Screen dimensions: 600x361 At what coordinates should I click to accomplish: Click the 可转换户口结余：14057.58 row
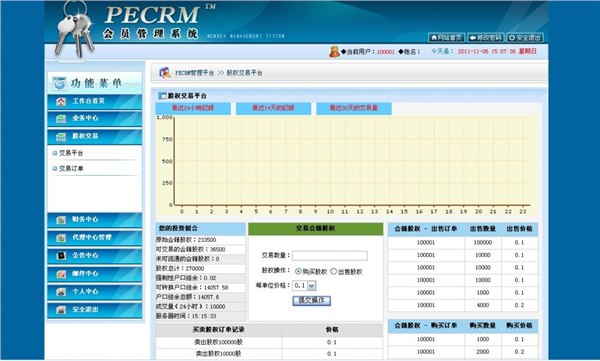tap(201, 287)
